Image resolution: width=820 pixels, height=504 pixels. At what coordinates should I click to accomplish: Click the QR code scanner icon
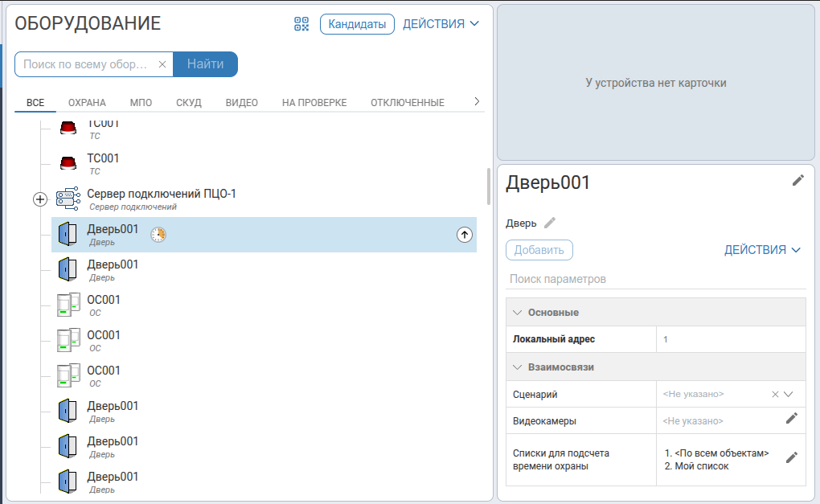coord(301,24)
